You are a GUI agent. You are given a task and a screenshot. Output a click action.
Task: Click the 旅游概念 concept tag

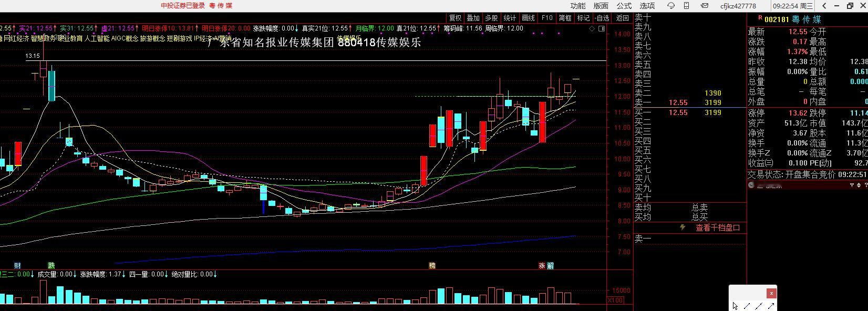click(x=152, y=38)
